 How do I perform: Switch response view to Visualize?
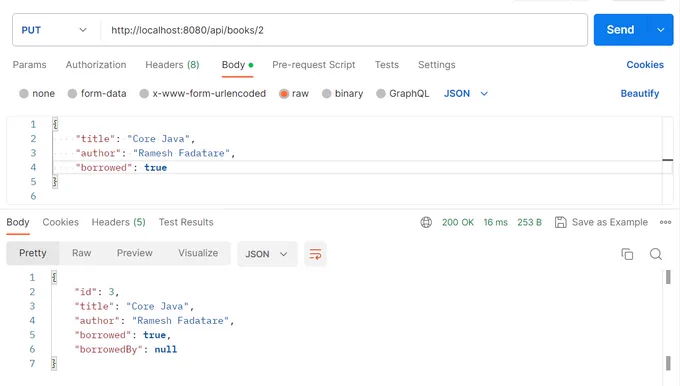point(198,253)
